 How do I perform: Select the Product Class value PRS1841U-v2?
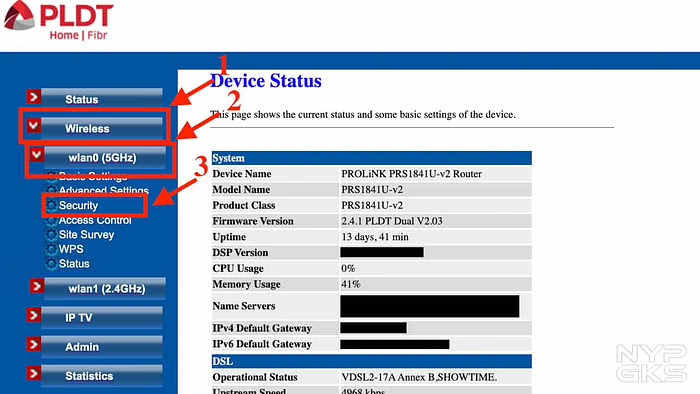coord(372,205)
